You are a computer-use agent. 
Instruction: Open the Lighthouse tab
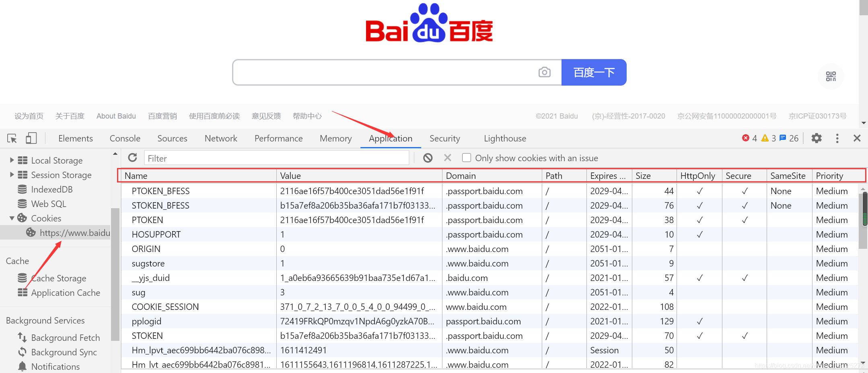tap(505, 138)
